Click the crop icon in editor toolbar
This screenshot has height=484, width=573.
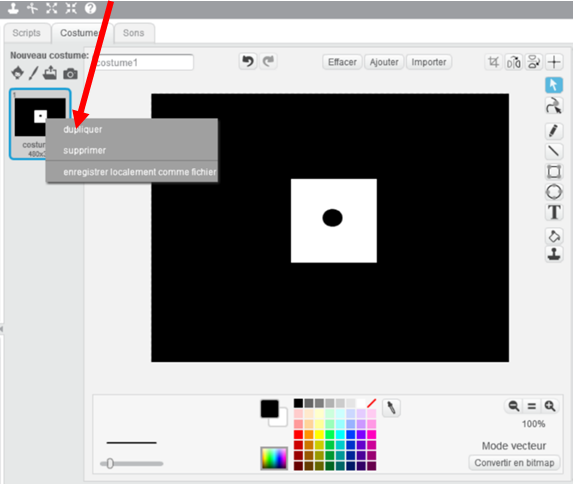coord(493,62)
